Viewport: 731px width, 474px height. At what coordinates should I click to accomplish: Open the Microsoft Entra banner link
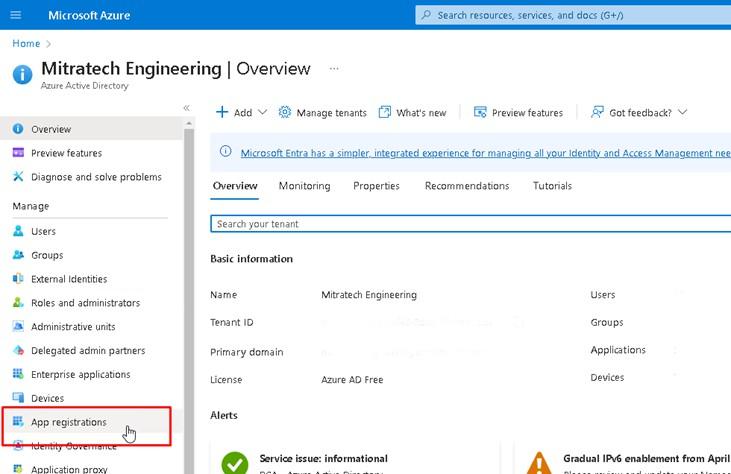(485, 153)
